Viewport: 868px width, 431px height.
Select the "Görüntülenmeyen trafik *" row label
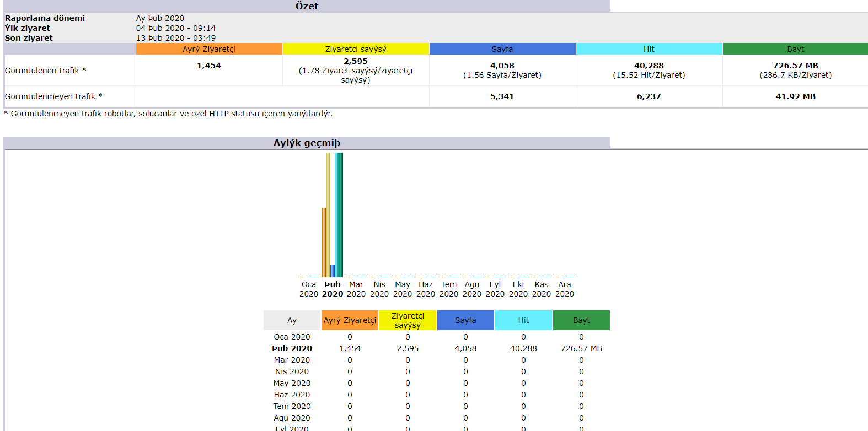[x=53, y=96]
